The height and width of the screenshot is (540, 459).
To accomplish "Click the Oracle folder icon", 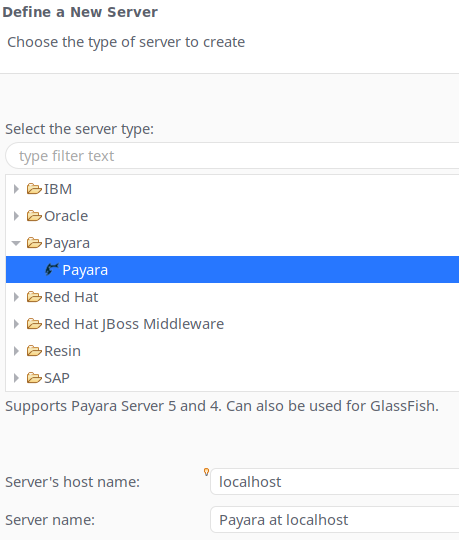I will [x=34, y=216].
